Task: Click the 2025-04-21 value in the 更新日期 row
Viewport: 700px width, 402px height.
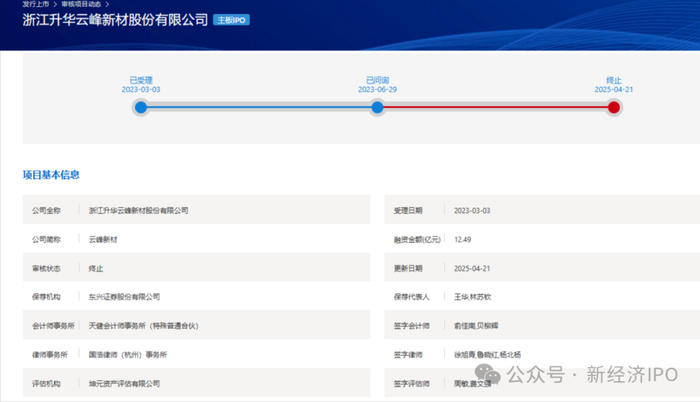Action: pos(472,268)
